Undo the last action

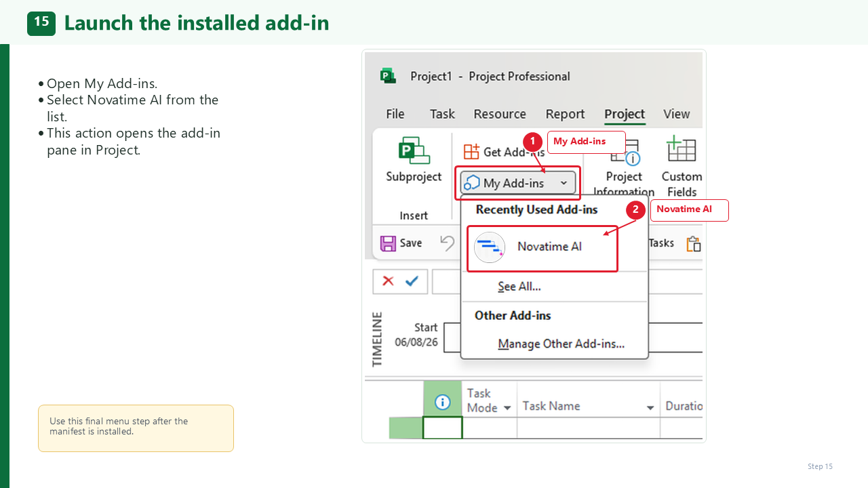447,243
